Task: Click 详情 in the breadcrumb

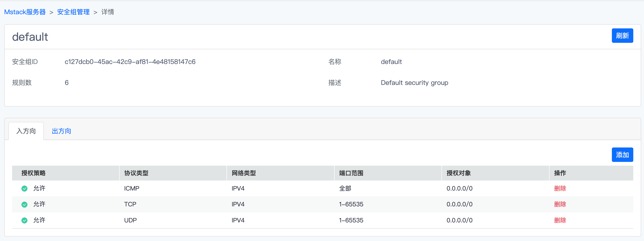Action: pyautogui.click(x=108, y=12)
